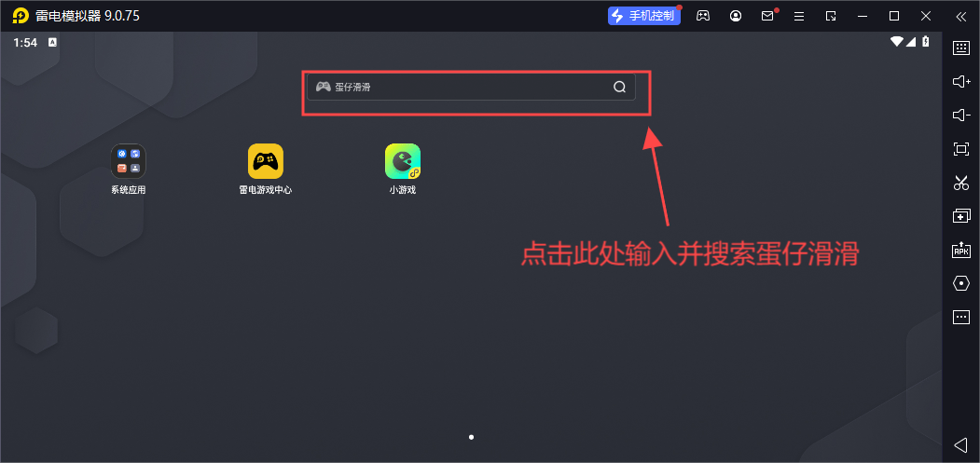Collapse the right sidebar with double chevron

click(x=961, y=16)
